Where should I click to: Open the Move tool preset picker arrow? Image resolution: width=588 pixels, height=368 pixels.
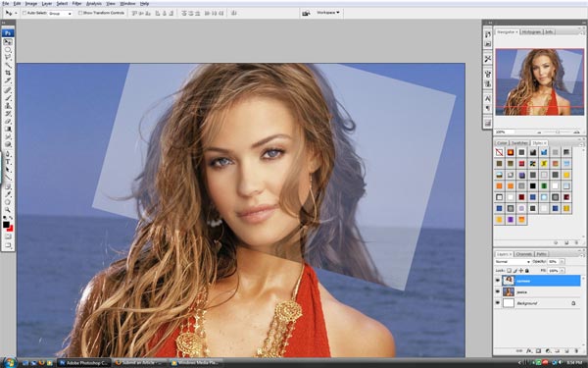point(16,13)
